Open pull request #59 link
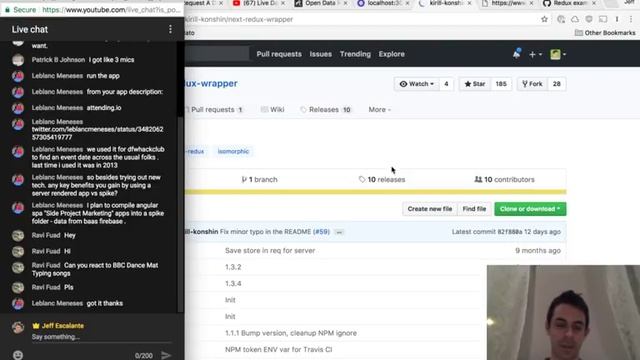Image resolution: width=640 pixels, height=360 pixels. tap(321, 232)
